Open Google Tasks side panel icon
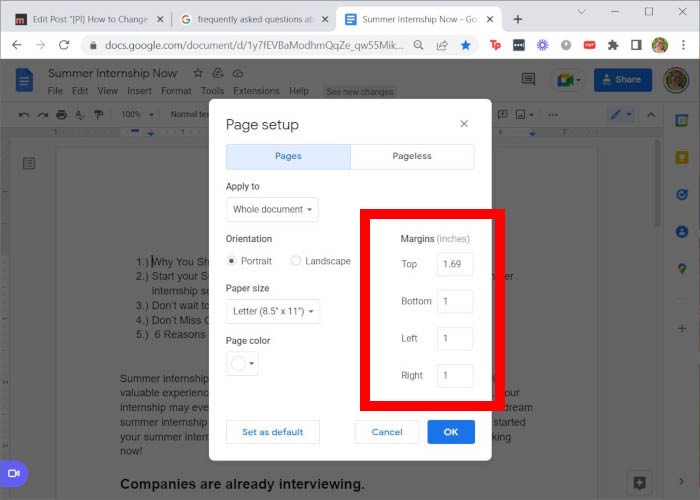This screenshot has width=700, height=500. [682, 195]
